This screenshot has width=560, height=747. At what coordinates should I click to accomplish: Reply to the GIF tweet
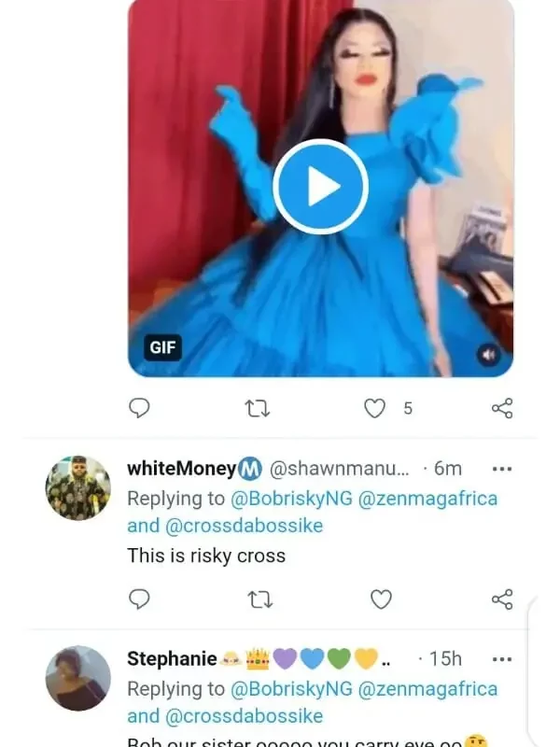139,408
